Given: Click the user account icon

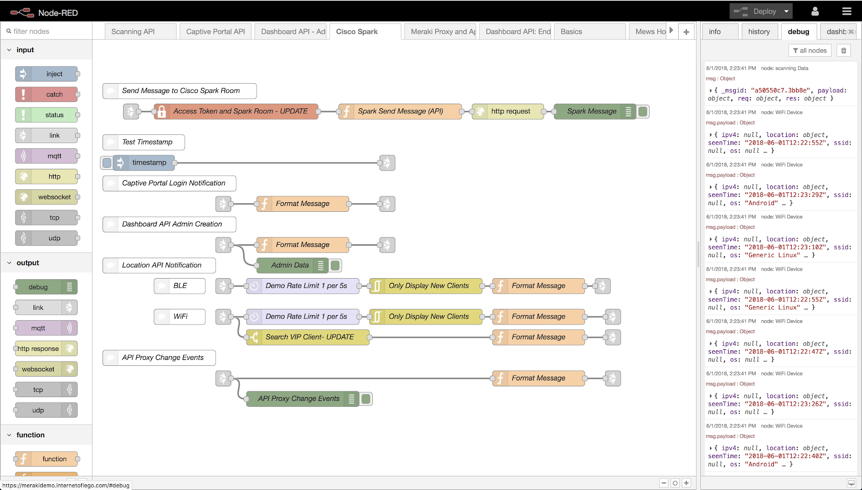Looking at the screenshot, I should point(815,11).
